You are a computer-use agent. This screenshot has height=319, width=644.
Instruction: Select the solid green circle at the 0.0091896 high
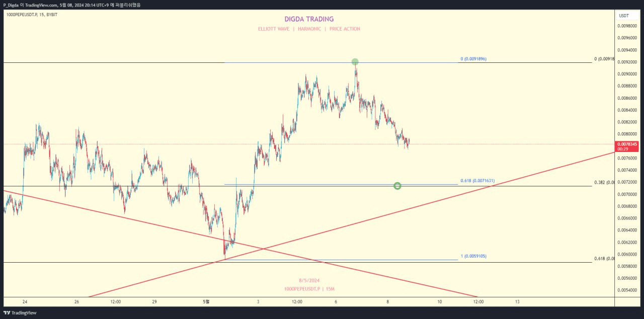pos(355,62)
